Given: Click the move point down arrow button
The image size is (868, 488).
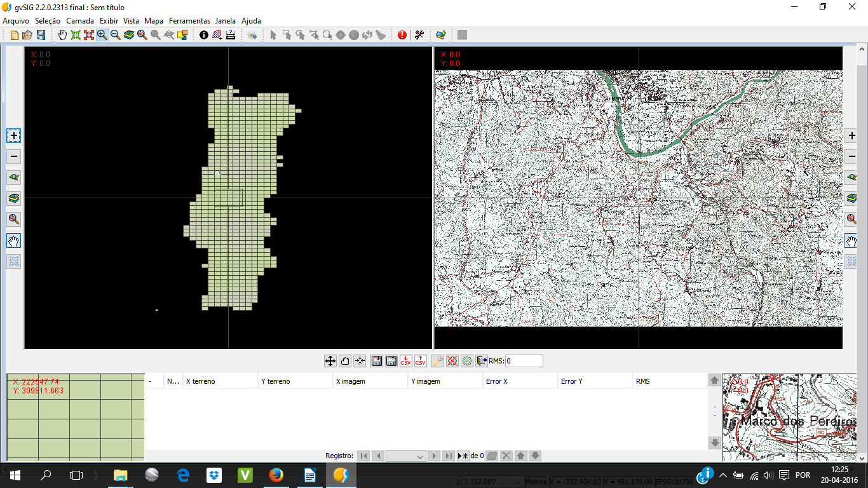Looking at the screenshot, I should point(536,456).
